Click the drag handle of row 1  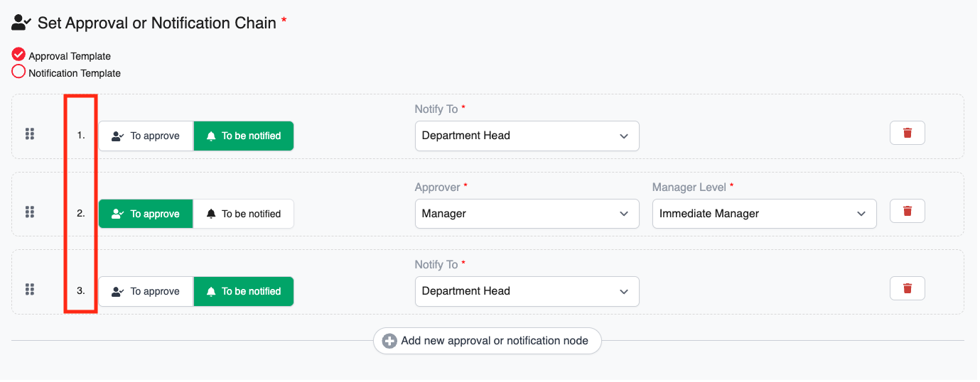click(x=30, y=134)
